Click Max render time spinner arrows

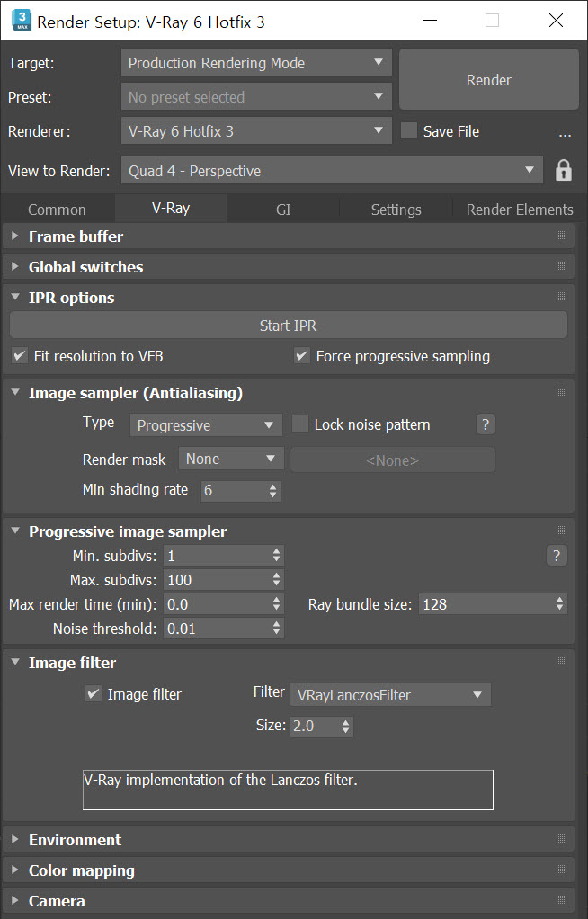coord(276,604)
